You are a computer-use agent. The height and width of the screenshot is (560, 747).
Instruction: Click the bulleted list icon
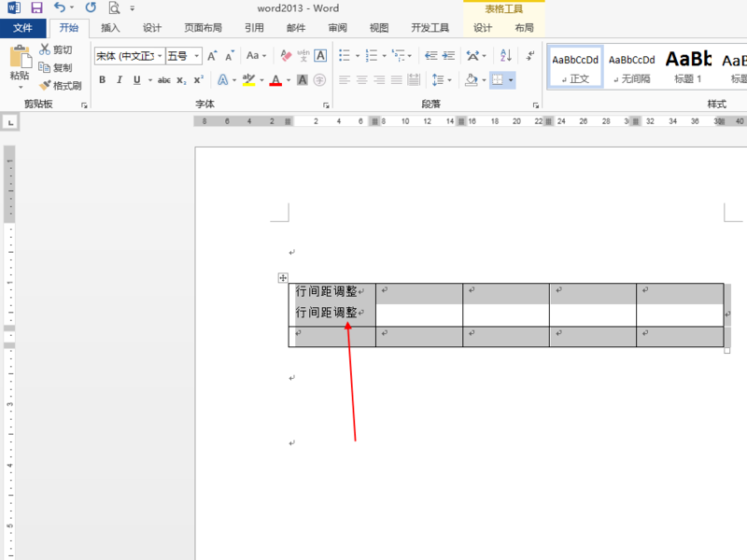(x=345, y=56)
